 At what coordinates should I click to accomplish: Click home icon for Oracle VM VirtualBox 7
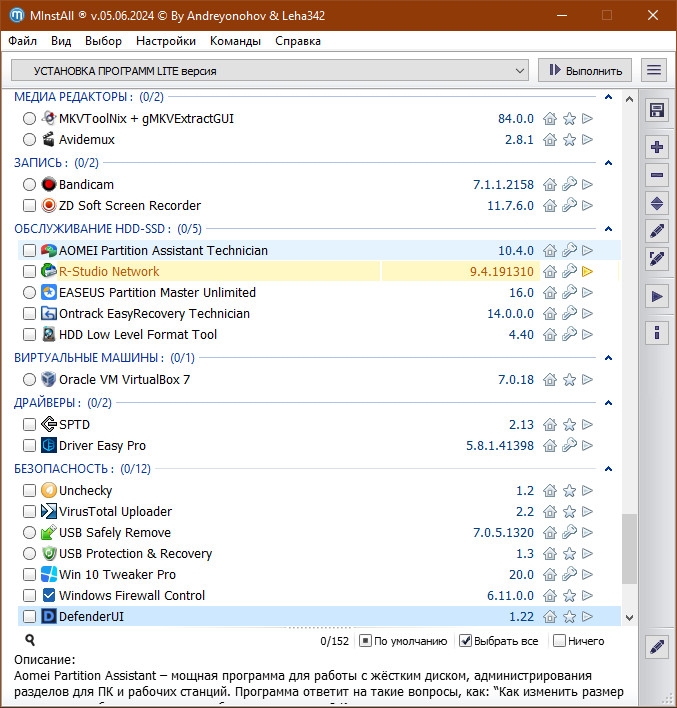coord(550,379)
